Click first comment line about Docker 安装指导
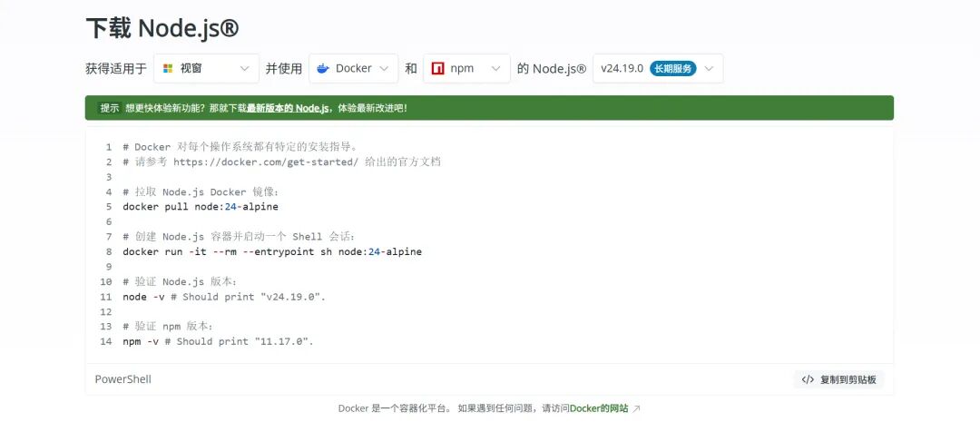980x422 pixels. [240, 147]
